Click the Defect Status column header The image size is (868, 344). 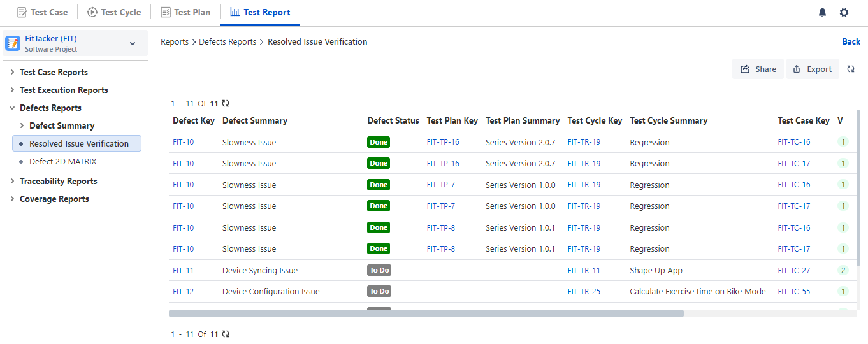393,120
